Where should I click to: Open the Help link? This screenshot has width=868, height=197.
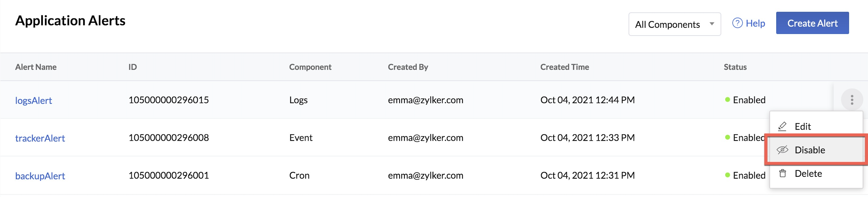click(755, 23)
